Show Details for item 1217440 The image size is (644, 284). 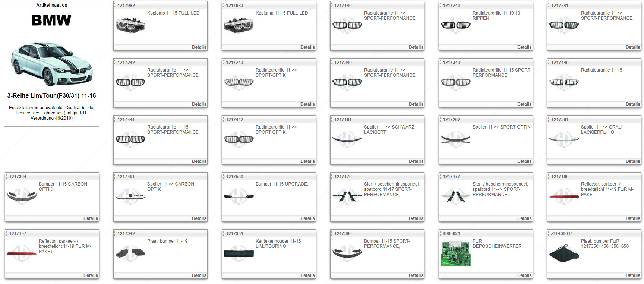[x=633, y=104]
